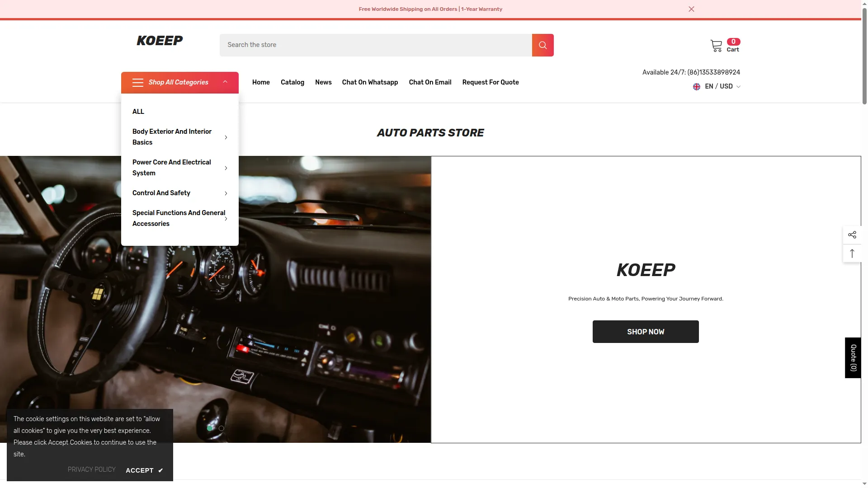
Task: Expand Special Functions And General Accessories arrow
Action: [x=226, y=218]
